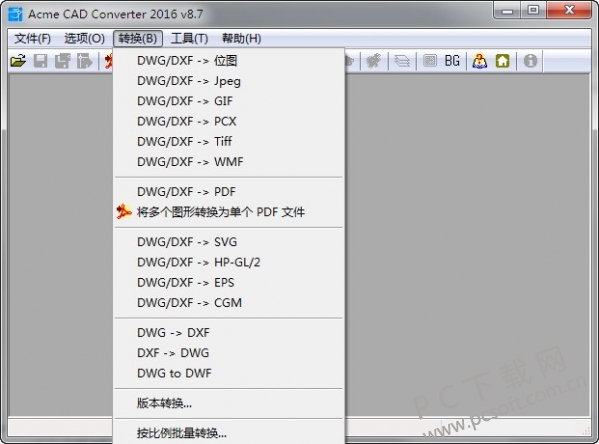Click the open file folder icon
This screenshot has width=599, height=444.
tap(18, 61)
